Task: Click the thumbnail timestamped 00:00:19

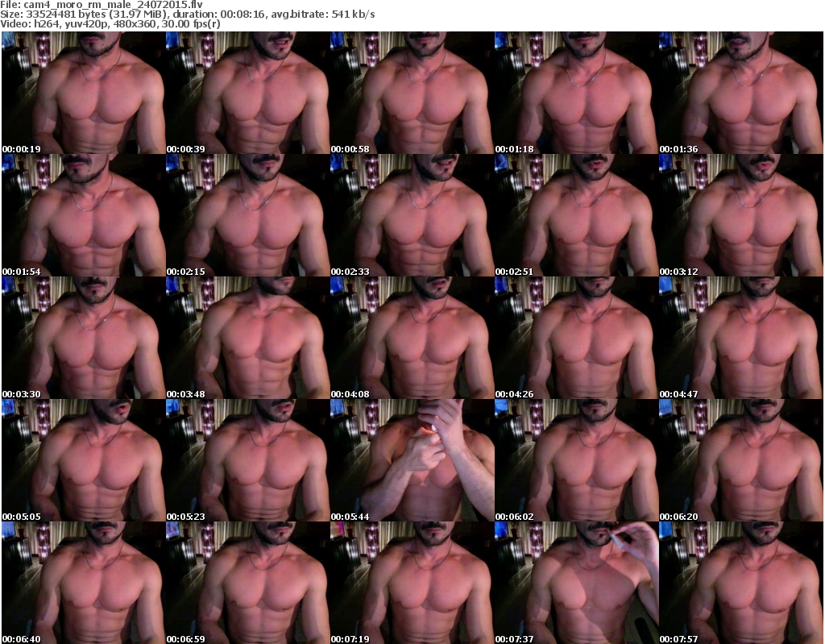Action: (83, 93)
